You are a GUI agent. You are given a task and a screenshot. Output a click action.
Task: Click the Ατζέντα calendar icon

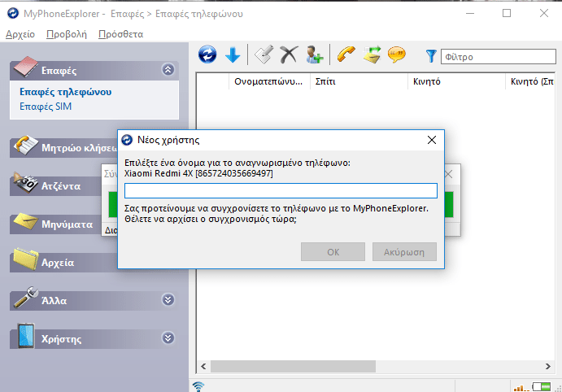coord(25,183)
